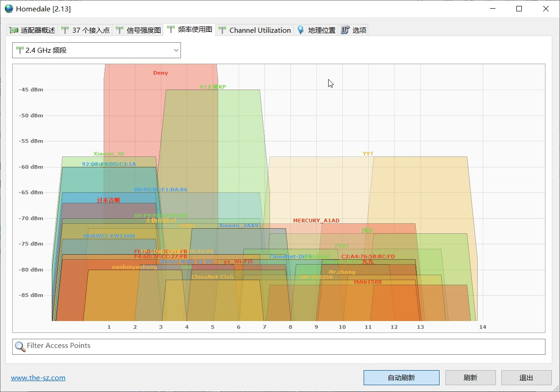Open the Channel Utilization tab
This screenshot has width=560, height=392.
(x=260, y=30)
